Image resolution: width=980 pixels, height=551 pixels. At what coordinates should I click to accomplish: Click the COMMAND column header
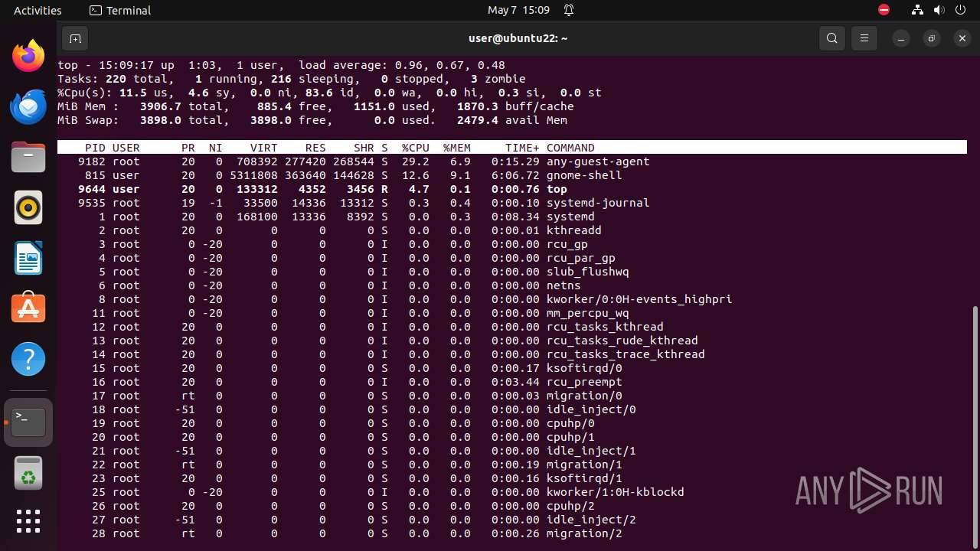click(x=570, y=148)
